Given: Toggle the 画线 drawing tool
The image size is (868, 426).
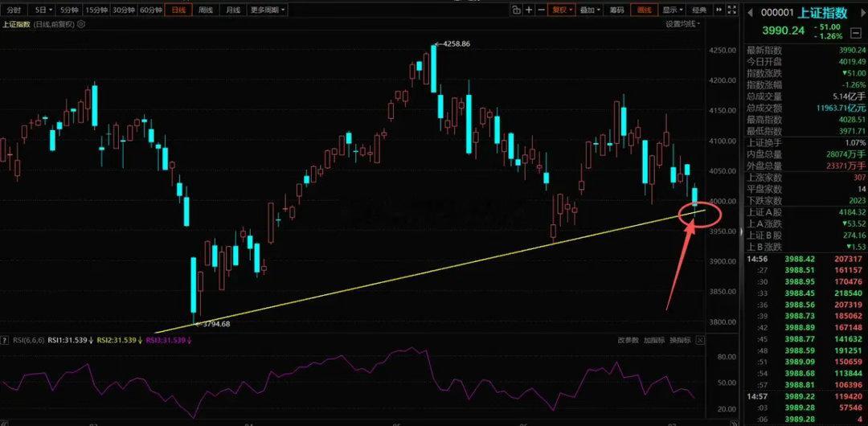Looking at the screenshot, I should (x=645, y=10).
